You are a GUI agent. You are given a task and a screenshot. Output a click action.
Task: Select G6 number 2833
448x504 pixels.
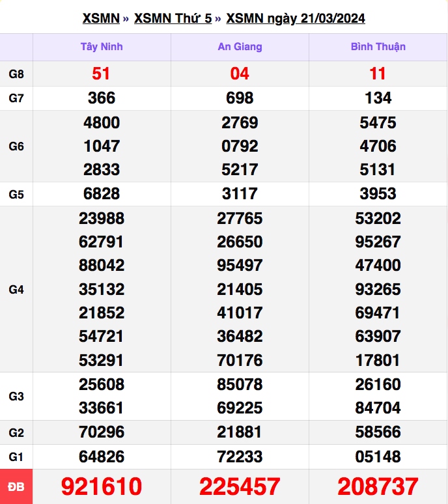coord(102,169)
